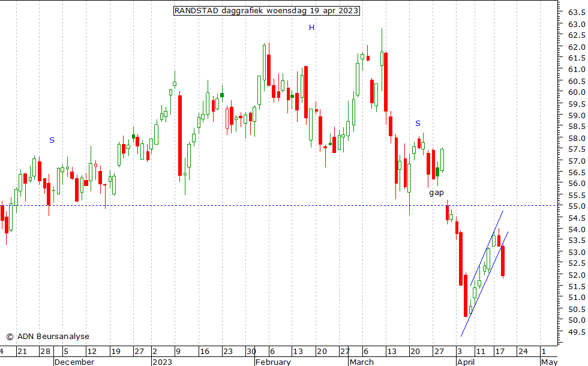Pick the 56.5 price axis label
Screen dimensions: 588x366
[577, 173]
